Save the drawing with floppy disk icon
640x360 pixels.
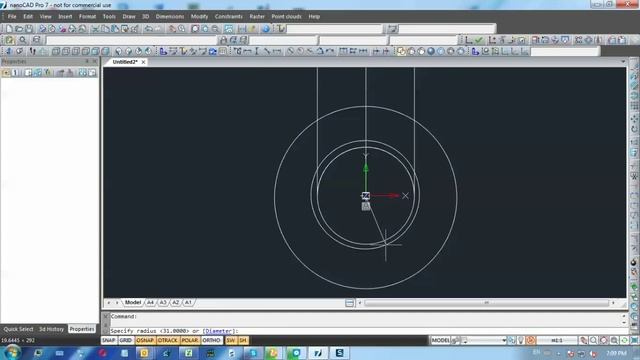(29, 29)
